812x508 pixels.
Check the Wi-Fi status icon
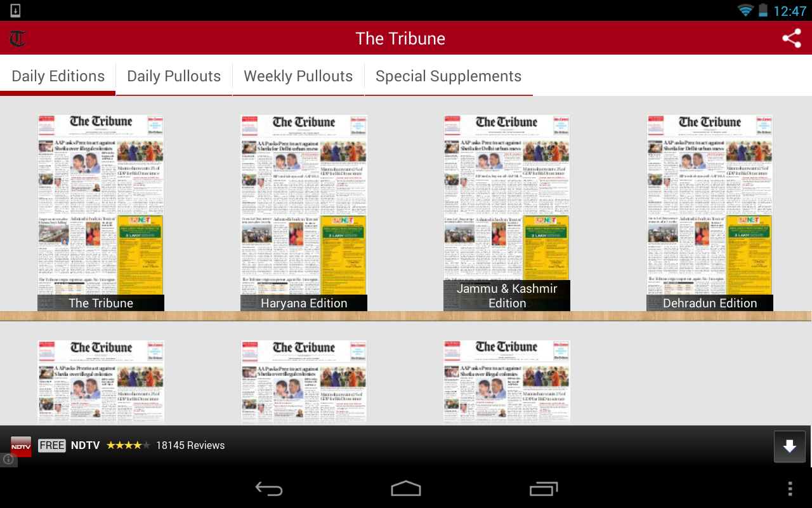pyautogui.click(x=745, y=10)
